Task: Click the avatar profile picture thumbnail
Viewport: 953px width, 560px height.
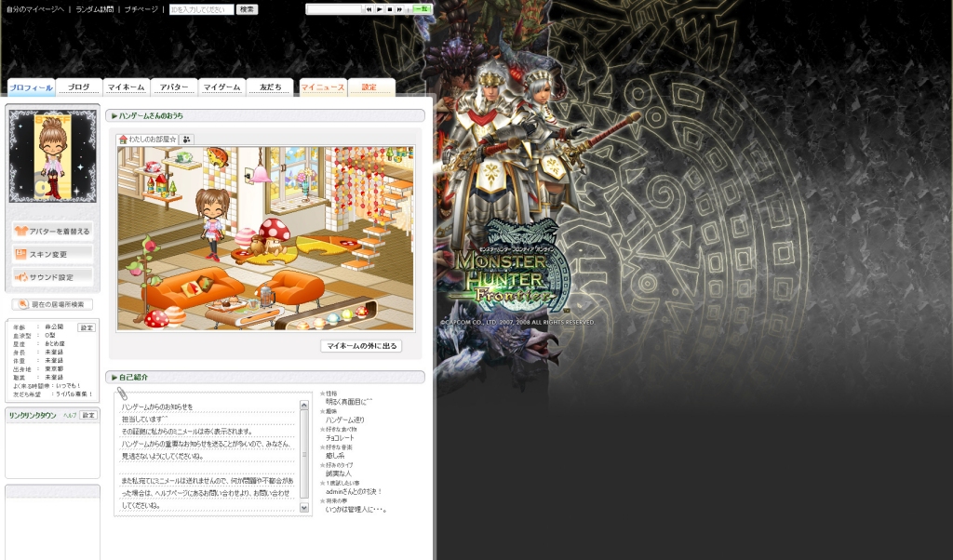Action: tap(52, 156)
